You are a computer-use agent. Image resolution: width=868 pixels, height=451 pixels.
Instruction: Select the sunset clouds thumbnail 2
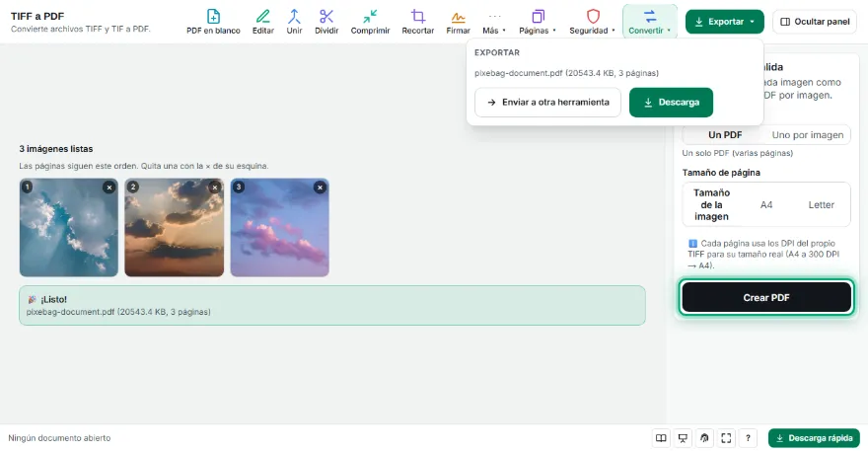175,227
